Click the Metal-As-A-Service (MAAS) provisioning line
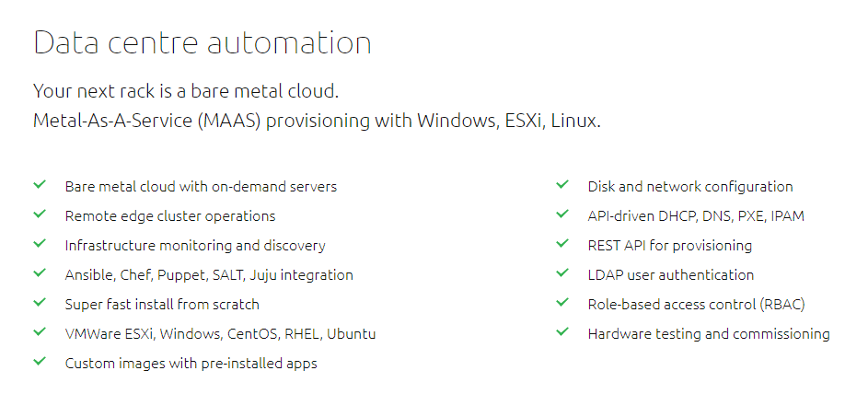Screen dimensions: 868x394 pyautogui.click(x=317, y=121)
